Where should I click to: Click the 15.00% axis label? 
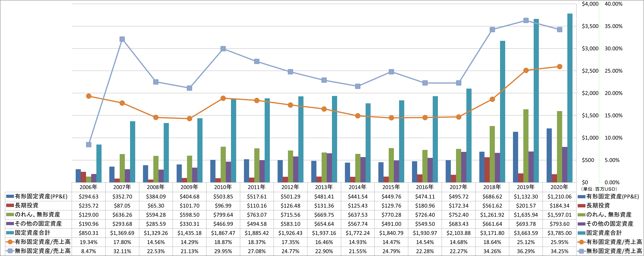click(x=614, y=115)
